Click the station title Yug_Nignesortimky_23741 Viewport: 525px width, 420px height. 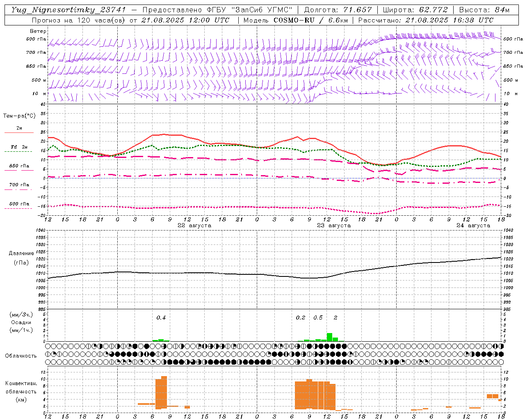pyautogui.click(x=68, y=10)
